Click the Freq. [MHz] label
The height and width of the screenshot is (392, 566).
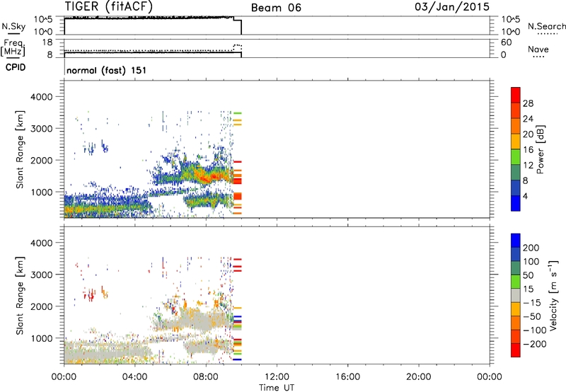pos(13,48)
